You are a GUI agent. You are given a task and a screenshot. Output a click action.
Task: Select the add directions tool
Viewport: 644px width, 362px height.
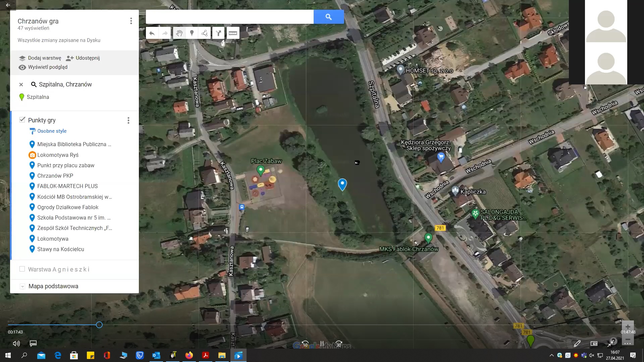point(218,33)
